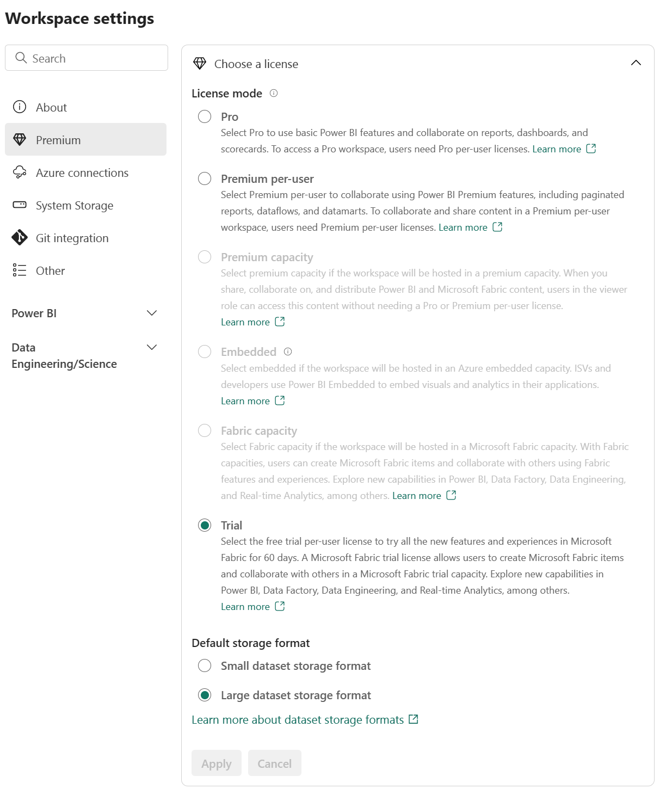Screen dimensions: 672x795
Task: Go to Azure connections settings
Action: click(85, 172)
